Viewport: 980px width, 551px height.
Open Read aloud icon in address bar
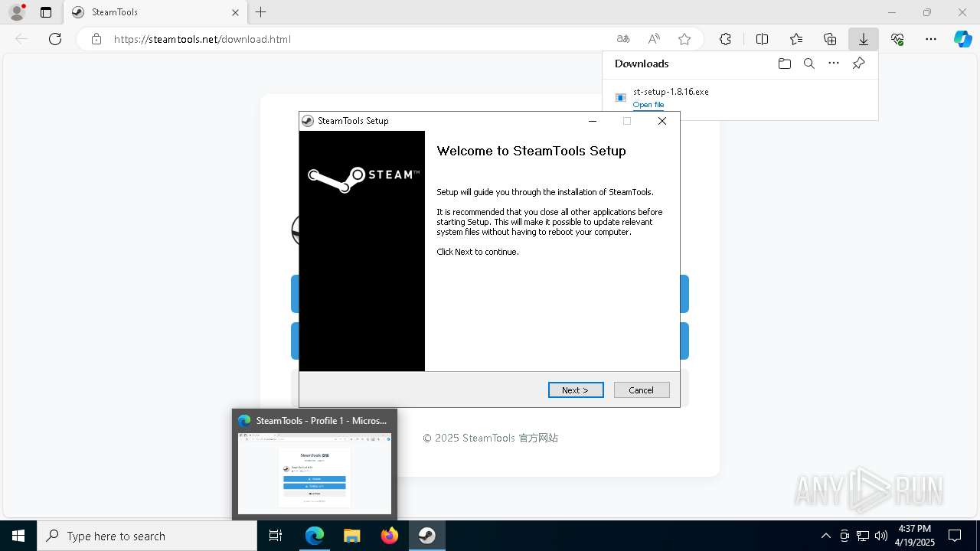click(654, 39)
